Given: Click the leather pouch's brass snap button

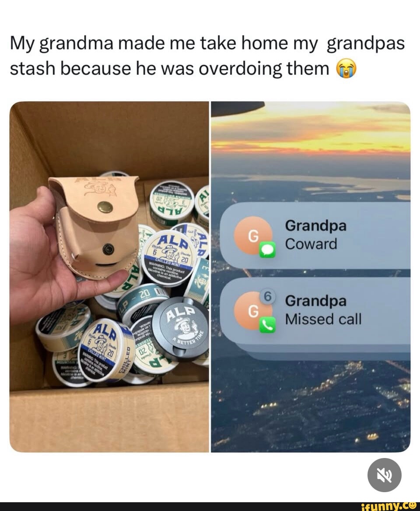Looking at the screenshot, I should (x=105, y=206).
